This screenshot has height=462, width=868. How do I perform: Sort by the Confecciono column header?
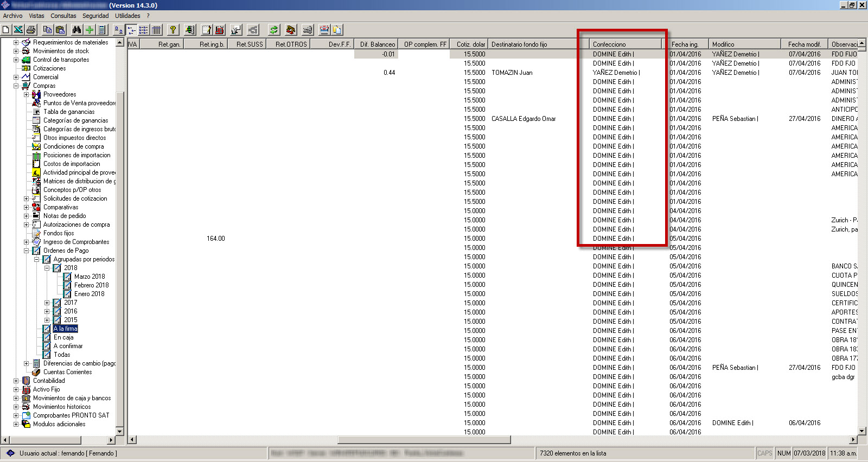click(x=624, y=44)
